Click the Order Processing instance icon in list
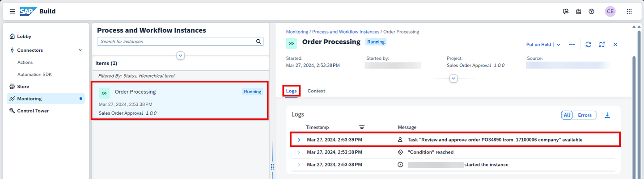The image size is (644, 179). (x=104, y=93)
